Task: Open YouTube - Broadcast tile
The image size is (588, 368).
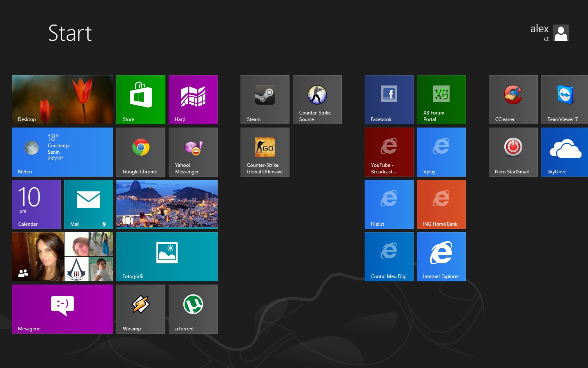Action: [389, 152]
